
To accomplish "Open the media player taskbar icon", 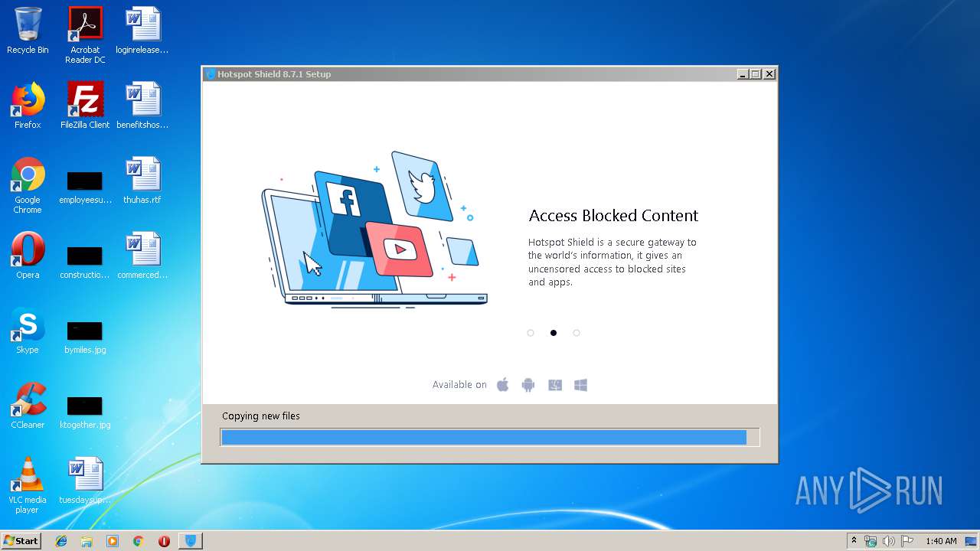I will coord(113,541).
